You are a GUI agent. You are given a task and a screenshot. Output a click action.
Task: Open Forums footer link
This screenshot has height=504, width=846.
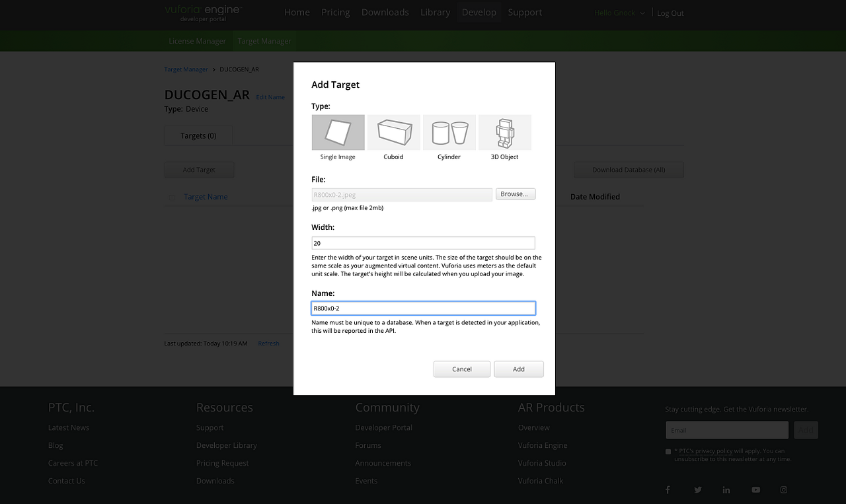point(368,445)
